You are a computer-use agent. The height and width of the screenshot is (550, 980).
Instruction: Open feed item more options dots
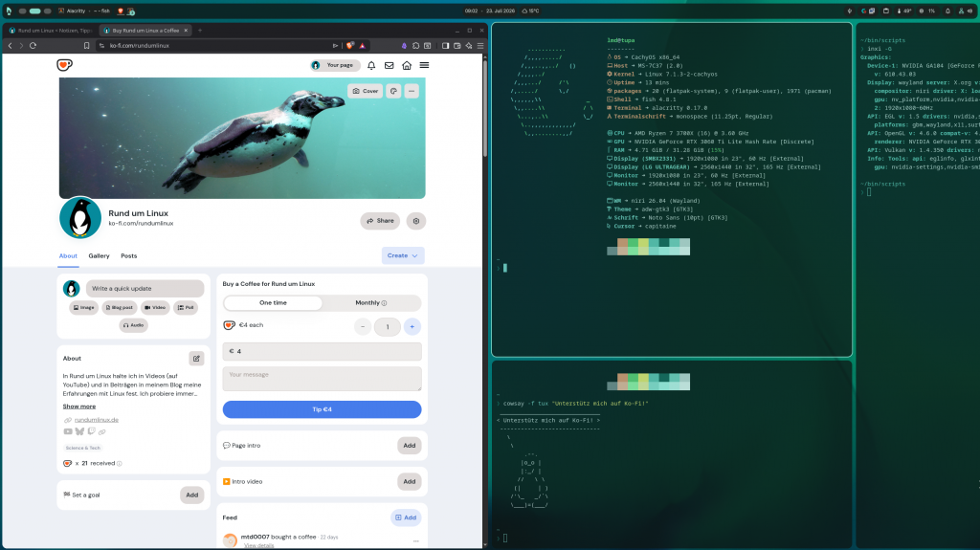416,541
